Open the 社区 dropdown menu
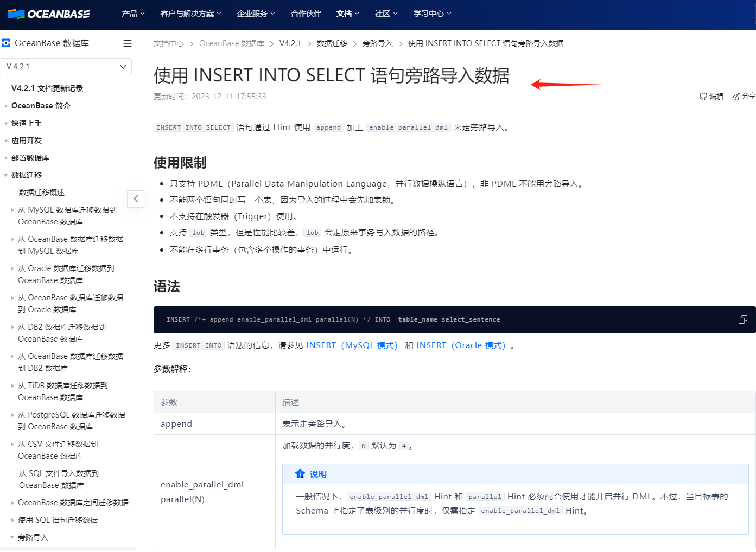The width and height of the screenshot is (756, 552). tap(386, 14)
